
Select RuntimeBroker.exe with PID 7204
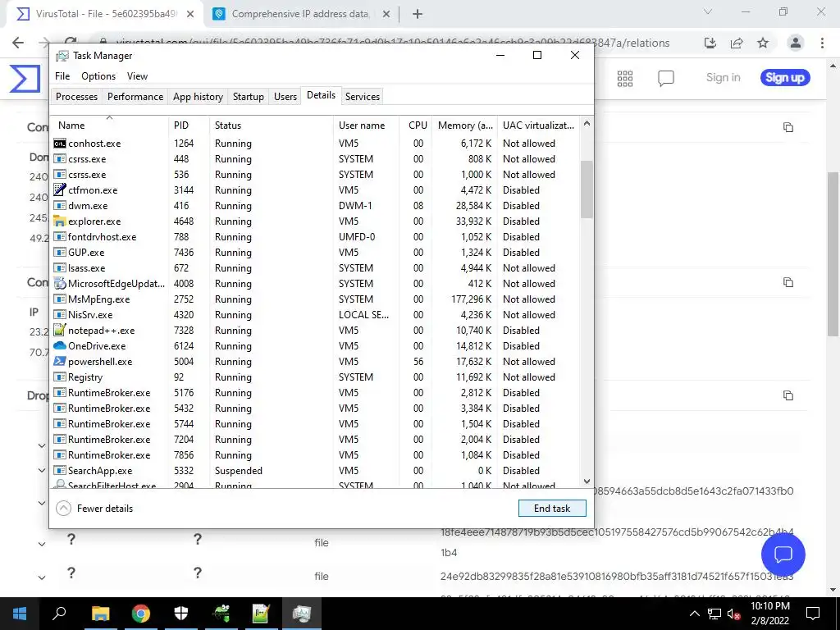[x=316, y=440]
